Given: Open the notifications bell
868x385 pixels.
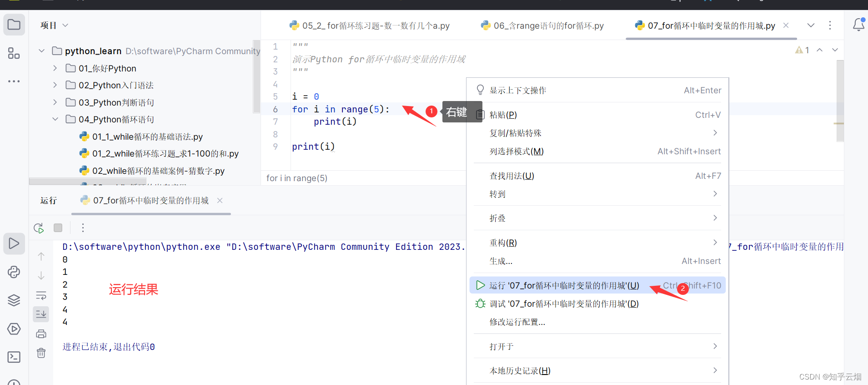Looking at the screenshot, I should [858, 25].
